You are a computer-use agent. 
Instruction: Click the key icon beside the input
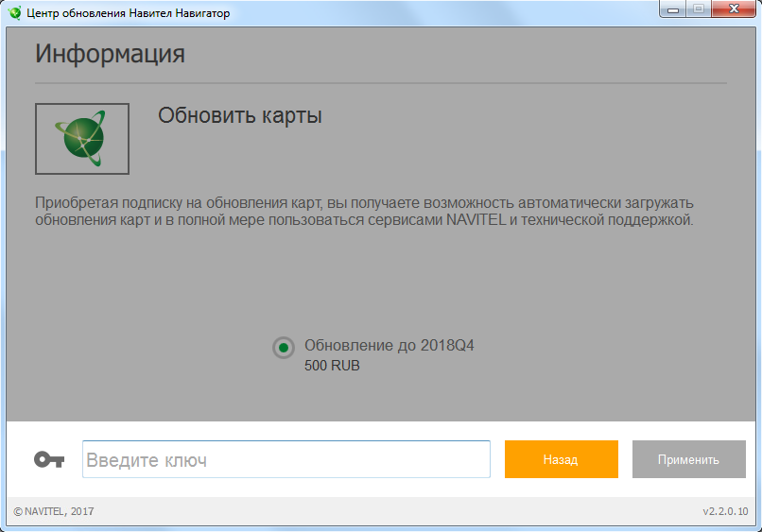(x=49, y=459)
